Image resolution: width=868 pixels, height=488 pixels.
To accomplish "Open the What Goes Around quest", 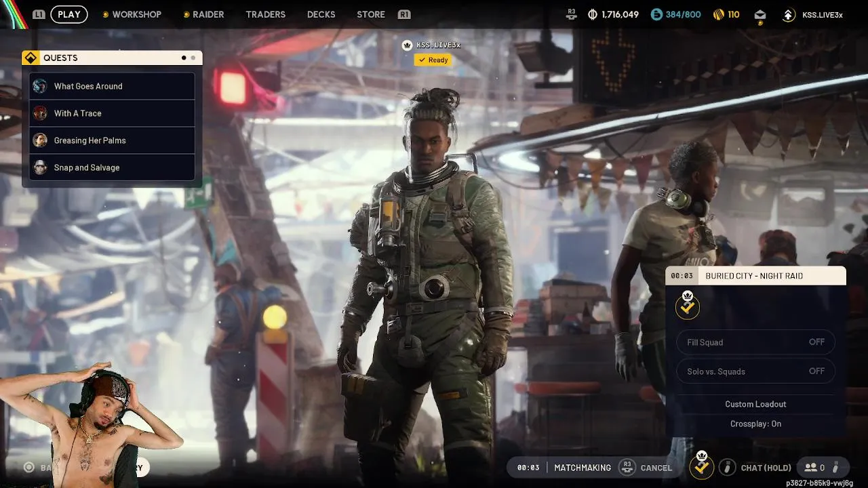I will [113, 86].
